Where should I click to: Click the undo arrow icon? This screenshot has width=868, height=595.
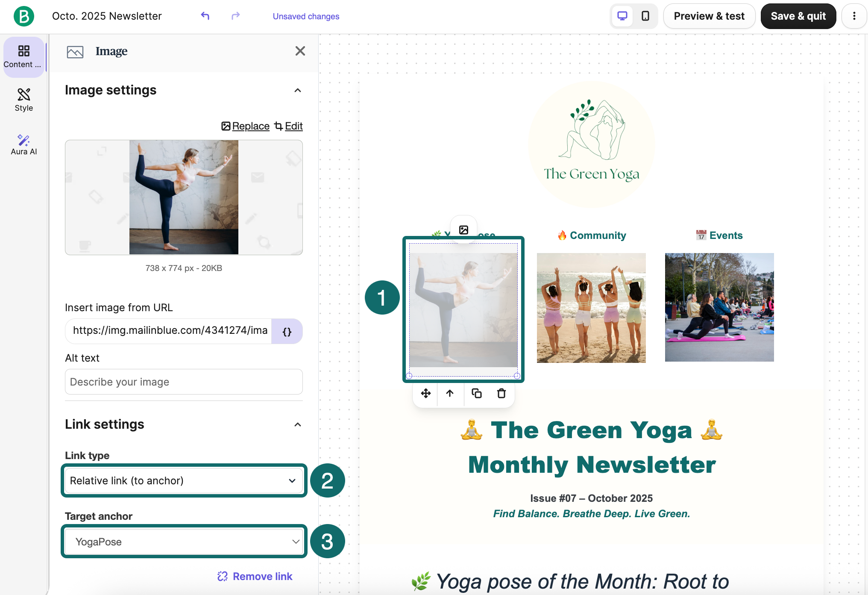click(205, 16)
